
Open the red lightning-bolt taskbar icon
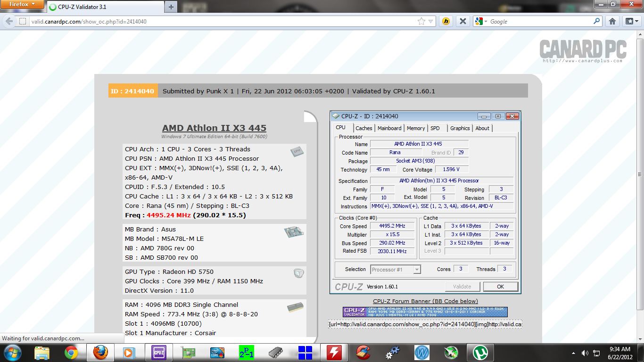click(x=334, y=353)
